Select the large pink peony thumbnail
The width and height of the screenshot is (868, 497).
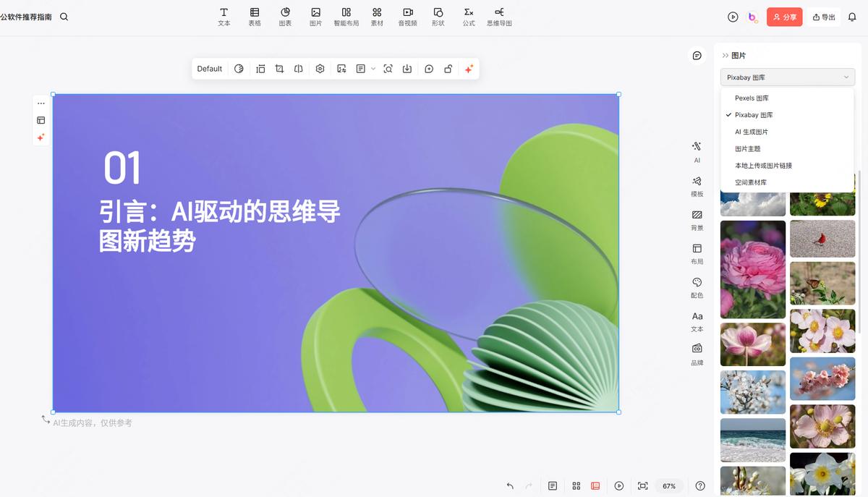[x=753, y=269]
